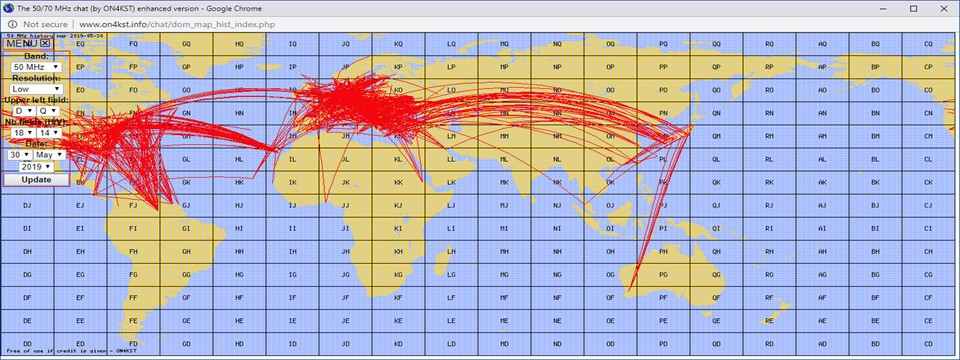
Task: Click the FJ grid square in South America
Action: coord(133,205)
